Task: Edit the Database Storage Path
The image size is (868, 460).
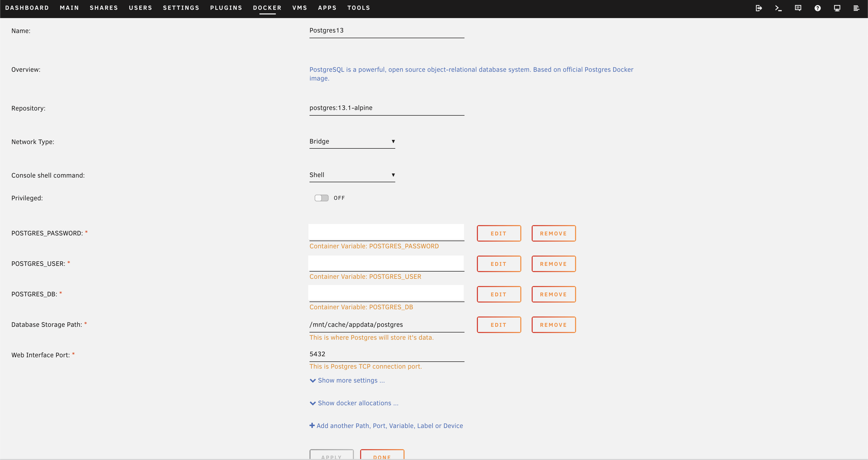Action: point(499,325)
